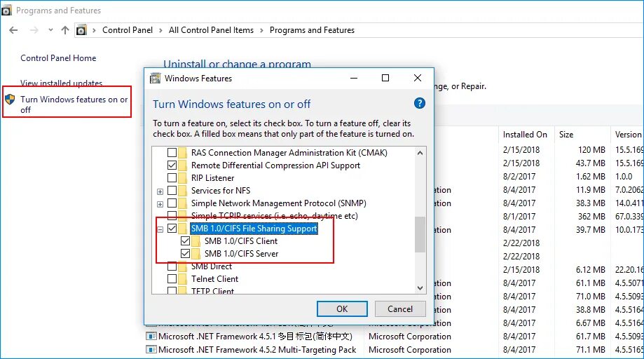Sort programs by Version column
This screenshot has width=644, height=359.
[x=628, y=135]
